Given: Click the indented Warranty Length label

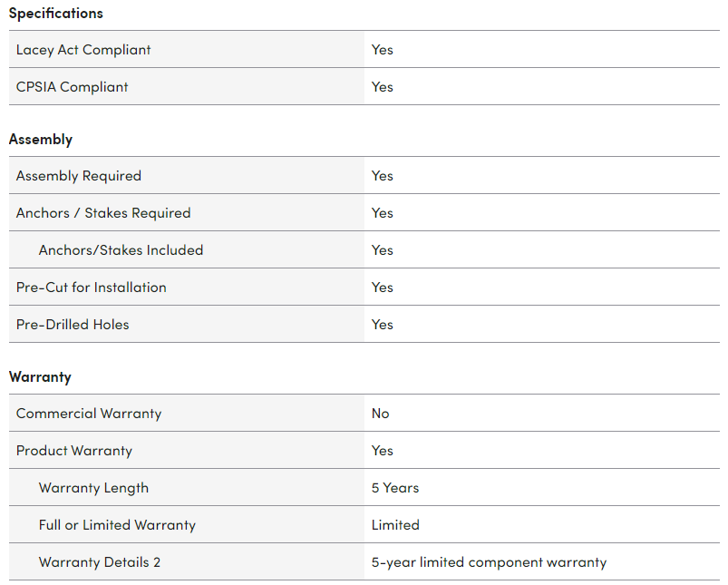Looking at the screenshot, I should pos(93,488).
